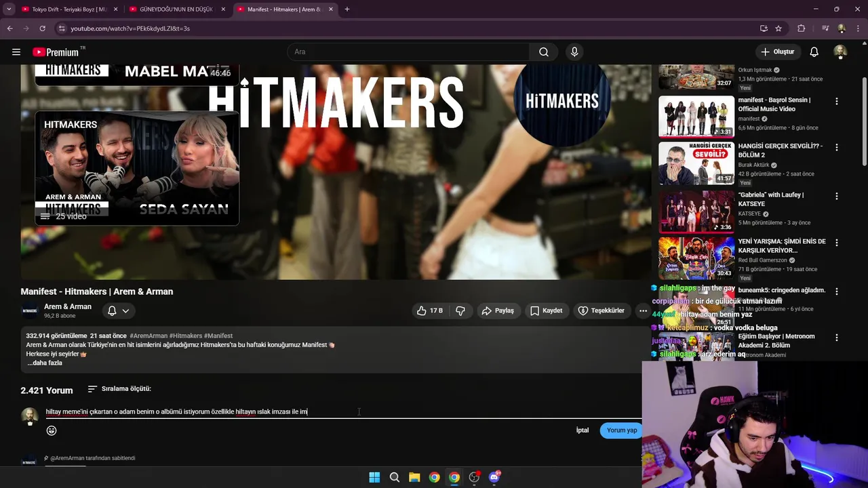Start voice search with microphone icon
This screenshot has height=488, width=868.
click(x=574, y=52)
